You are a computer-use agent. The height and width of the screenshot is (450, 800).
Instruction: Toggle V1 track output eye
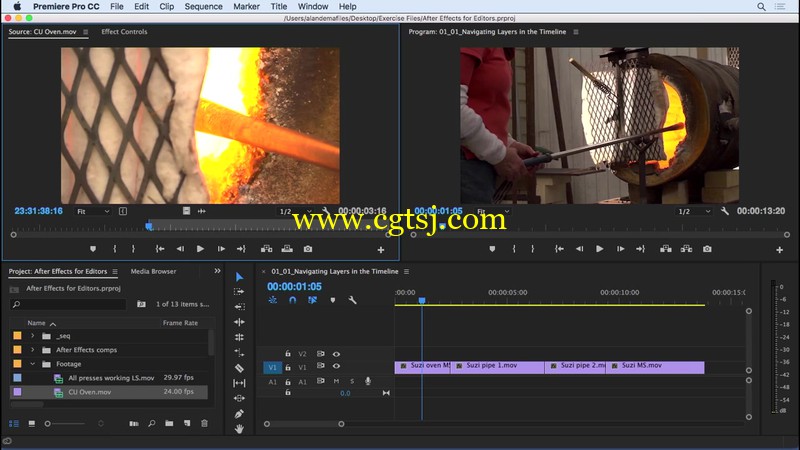coord(336,366)
